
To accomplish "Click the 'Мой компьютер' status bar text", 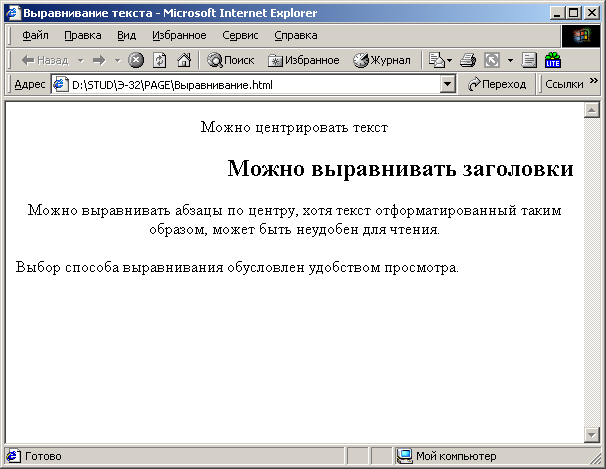I will [456, 456].
